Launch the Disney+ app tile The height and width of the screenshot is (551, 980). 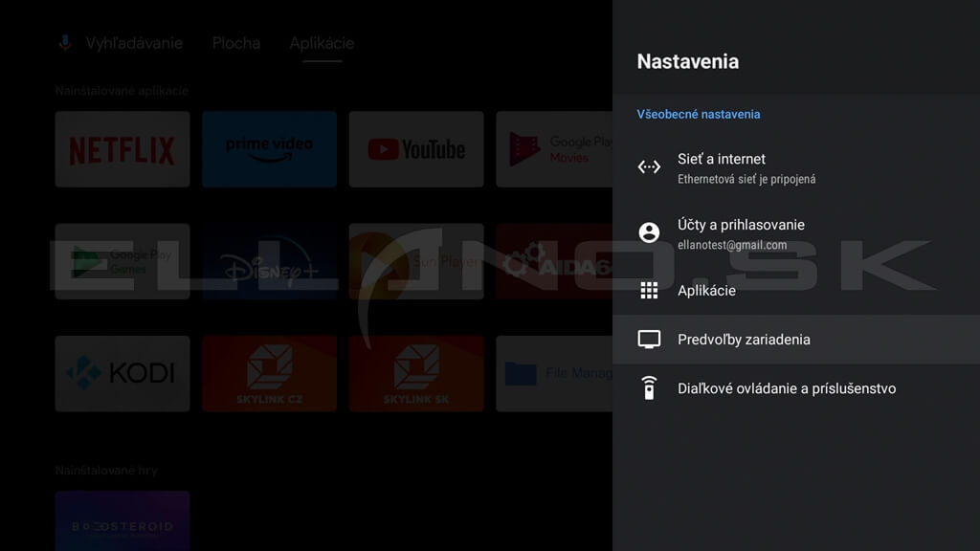pos(269,261)
